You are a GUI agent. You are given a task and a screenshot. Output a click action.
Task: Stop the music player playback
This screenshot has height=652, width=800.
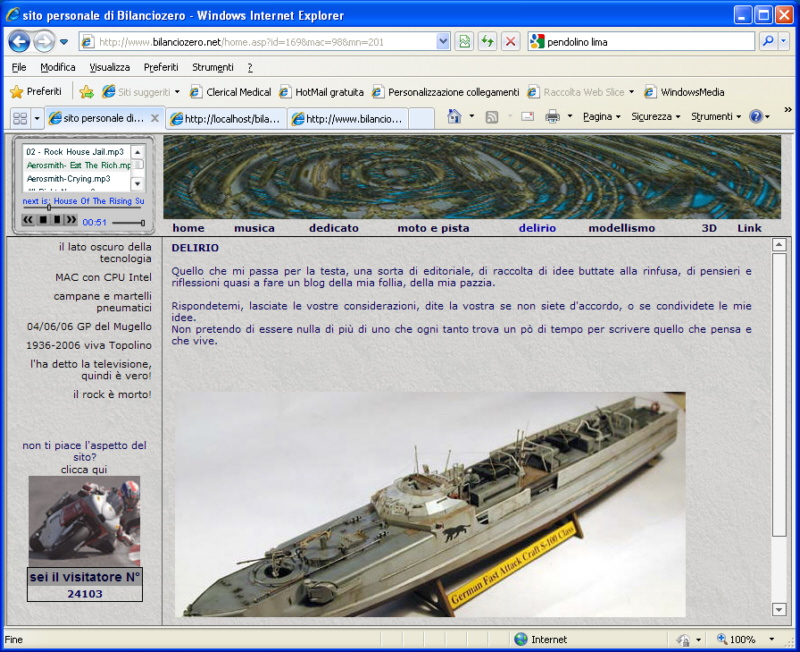point(43,220)
